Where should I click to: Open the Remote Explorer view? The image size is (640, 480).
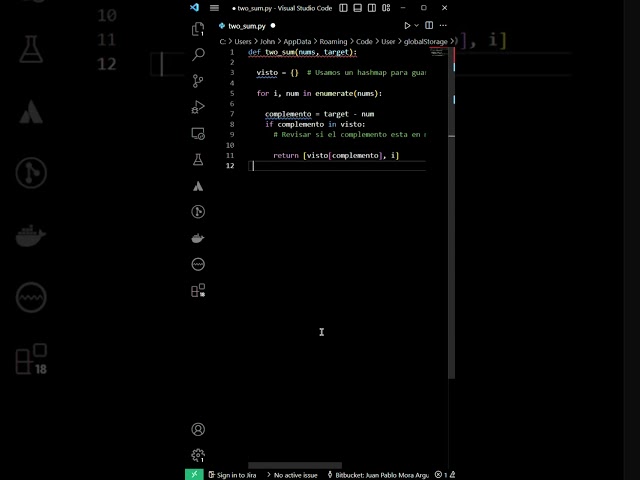click(198, 133)
